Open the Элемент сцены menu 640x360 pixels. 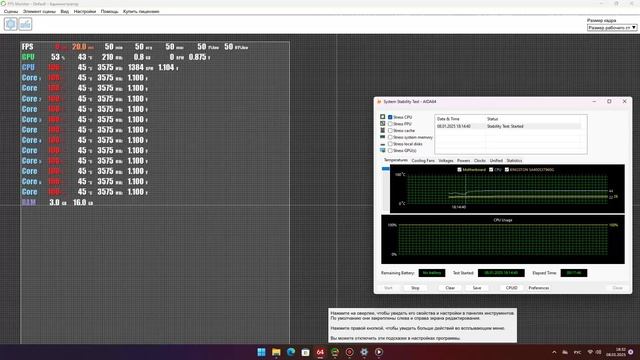click(x=39, y=11)
